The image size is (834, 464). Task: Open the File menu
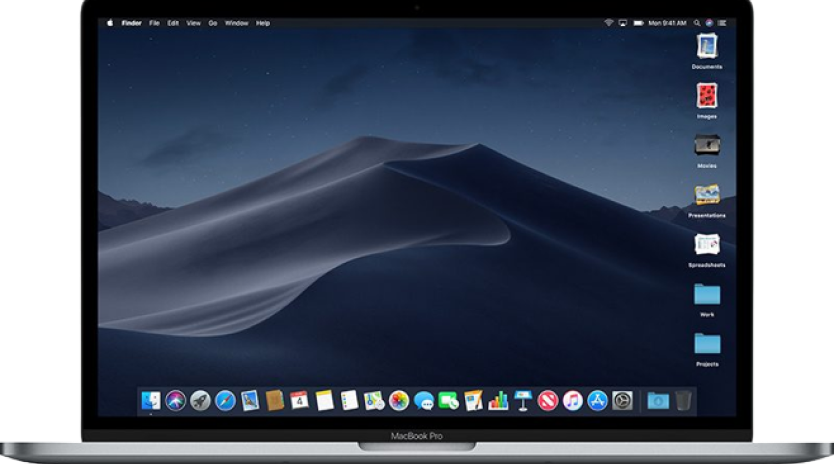154,23
